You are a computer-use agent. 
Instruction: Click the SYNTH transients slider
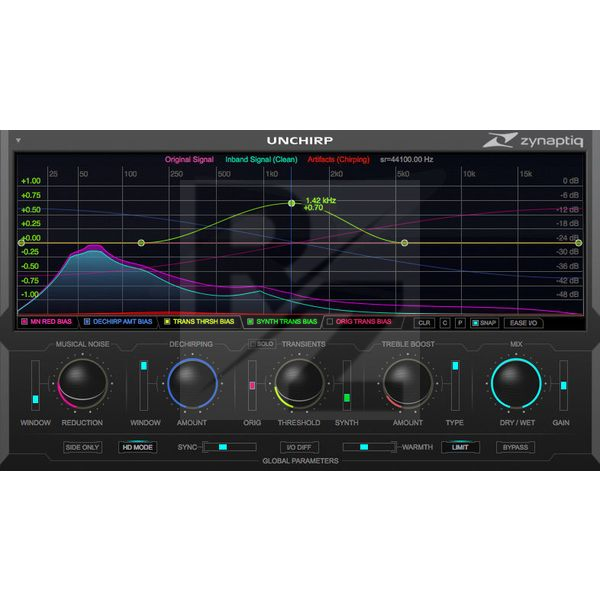pos(347,385)
